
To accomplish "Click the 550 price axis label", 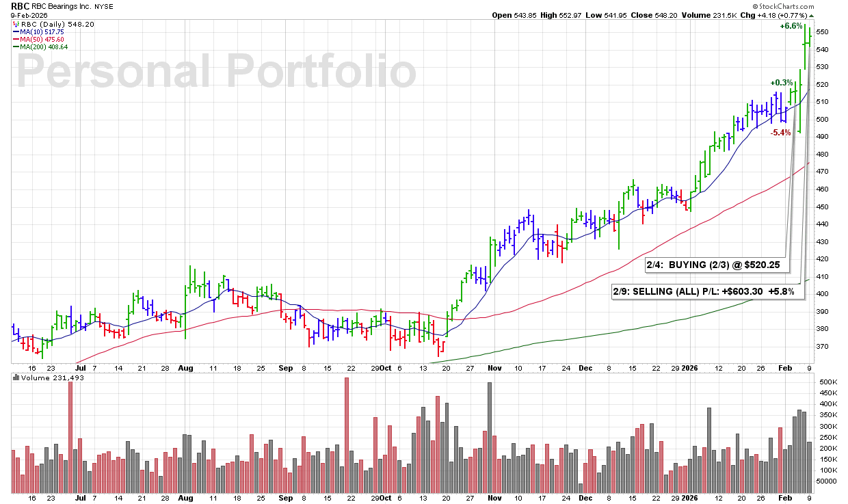I will (823, 32).
